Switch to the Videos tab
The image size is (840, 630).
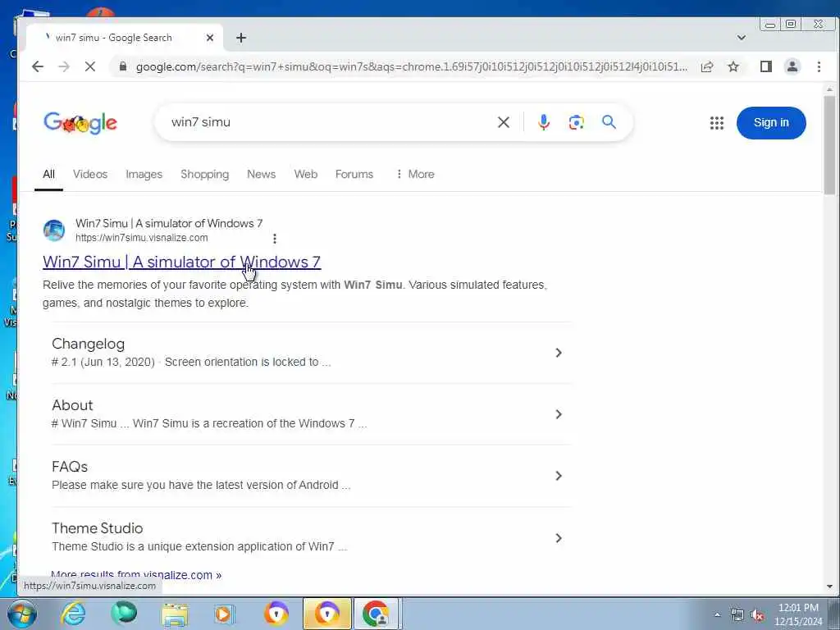click(x=90, y=174)
